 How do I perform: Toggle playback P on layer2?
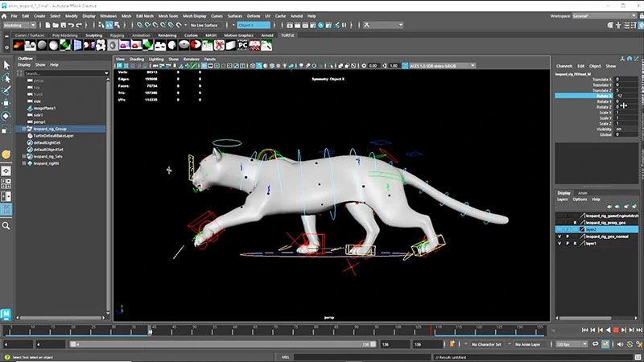tap(568, 229)
